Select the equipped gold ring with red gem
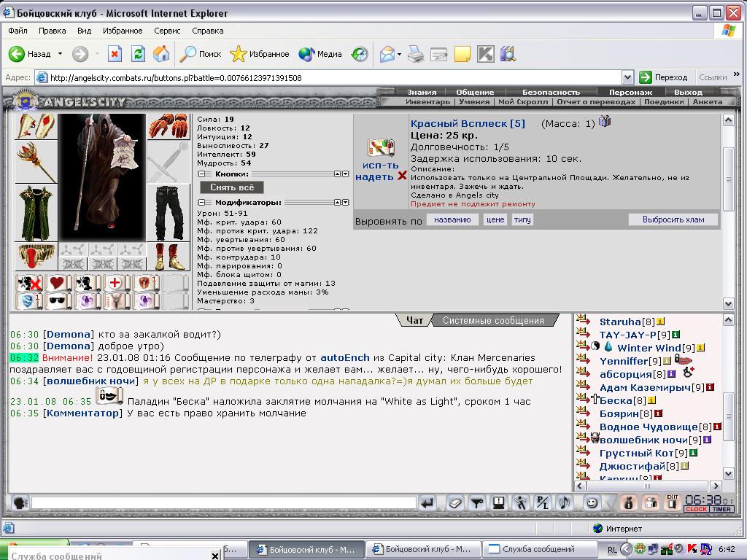 point(36,256)
